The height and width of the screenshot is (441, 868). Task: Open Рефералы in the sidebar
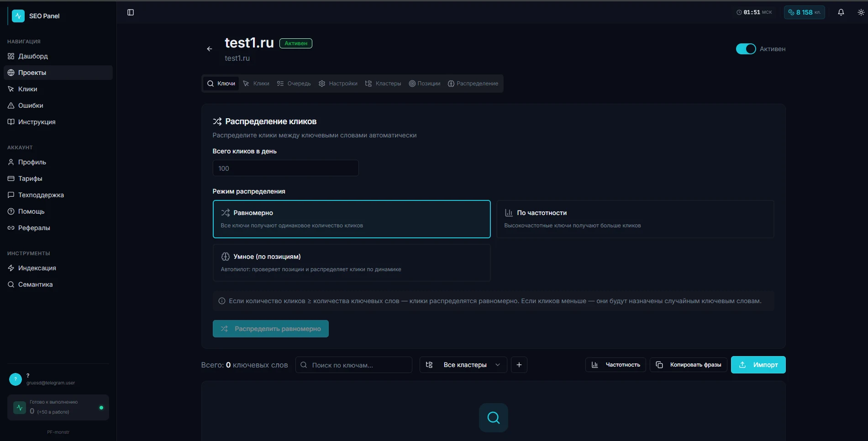[x=58, y=228]
